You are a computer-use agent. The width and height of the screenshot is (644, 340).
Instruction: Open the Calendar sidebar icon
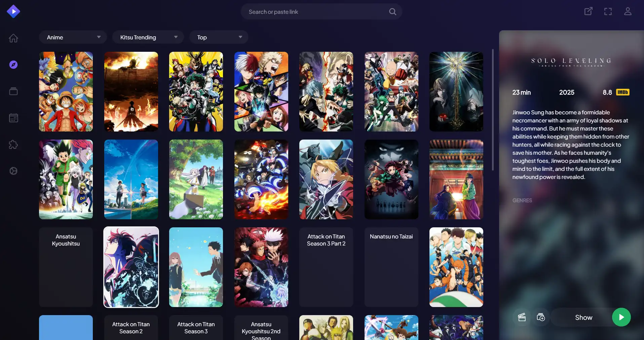tap(13, 118)
